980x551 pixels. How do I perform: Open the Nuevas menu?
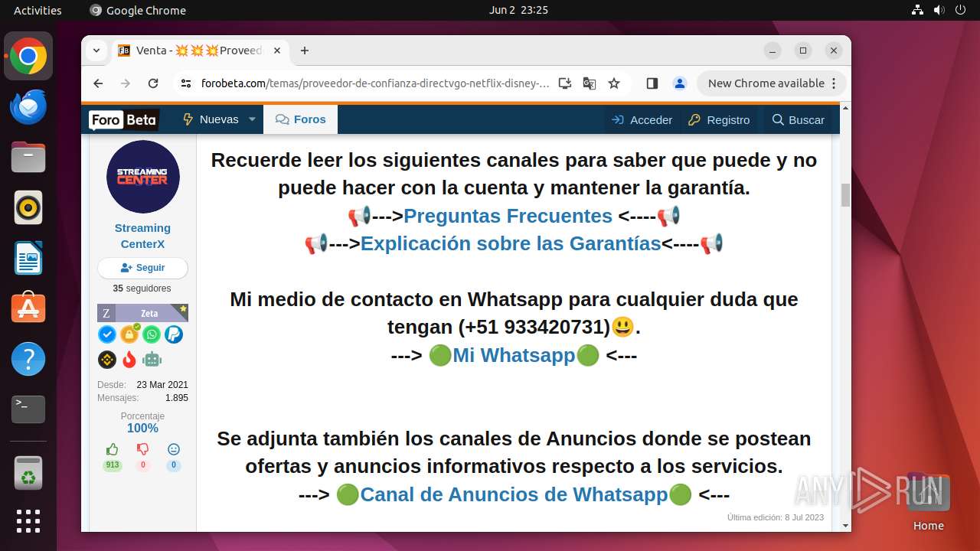tap(211, 119)
